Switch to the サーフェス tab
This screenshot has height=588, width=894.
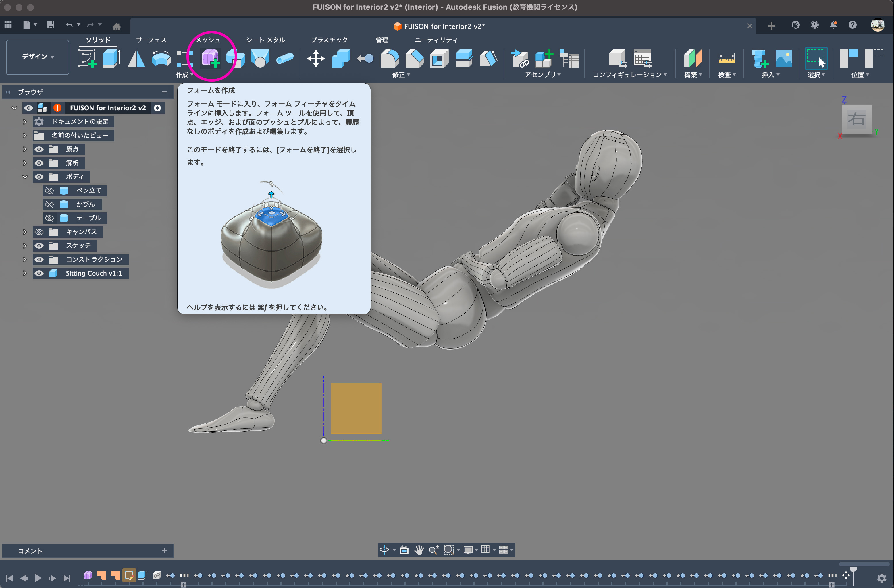(x=151, y=40)
